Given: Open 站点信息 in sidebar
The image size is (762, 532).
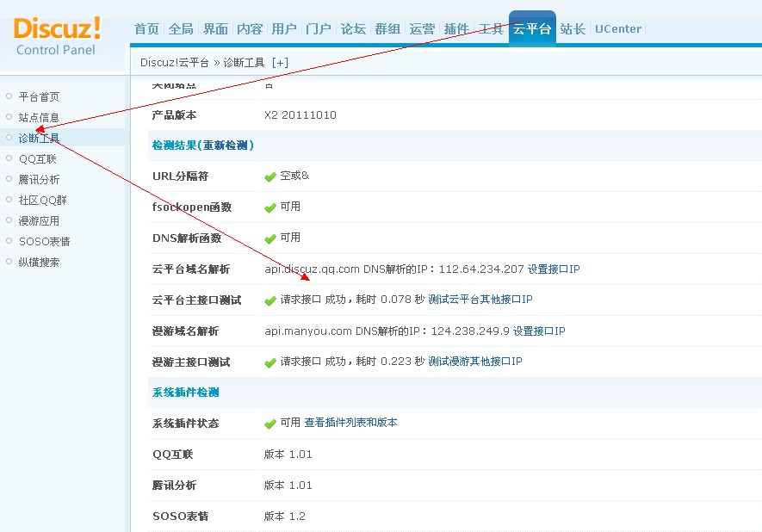Looking at the screenshot, I should coord(39,117).
